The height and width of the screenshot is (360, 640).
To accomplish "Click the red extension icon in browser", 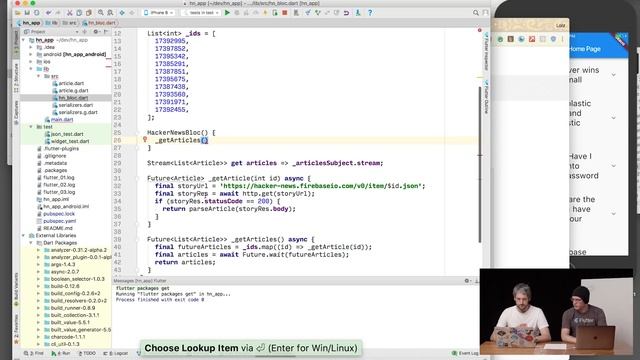I will click(x=531, y=39).
